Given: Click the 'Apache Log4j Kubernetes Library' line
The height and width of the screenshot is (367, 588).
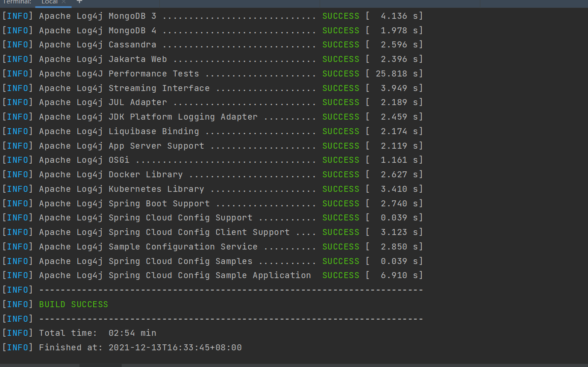Looking at the screenshot, I should [x=212, y=189].
